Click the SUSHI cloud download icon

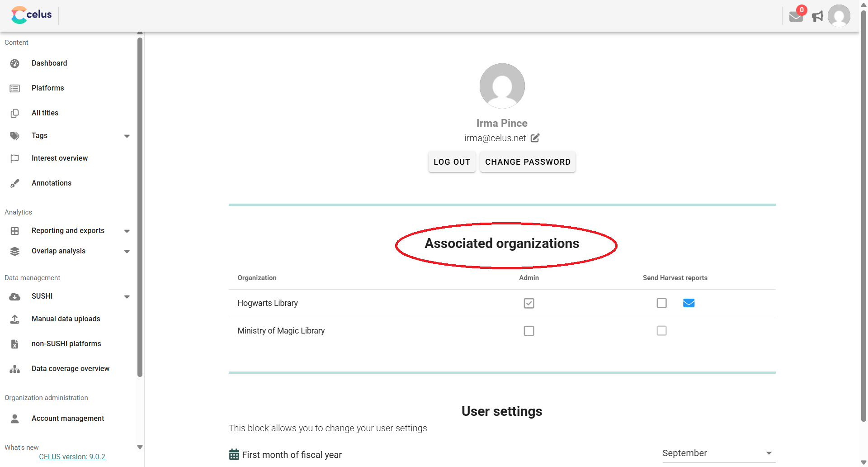[x=15, y=296]
